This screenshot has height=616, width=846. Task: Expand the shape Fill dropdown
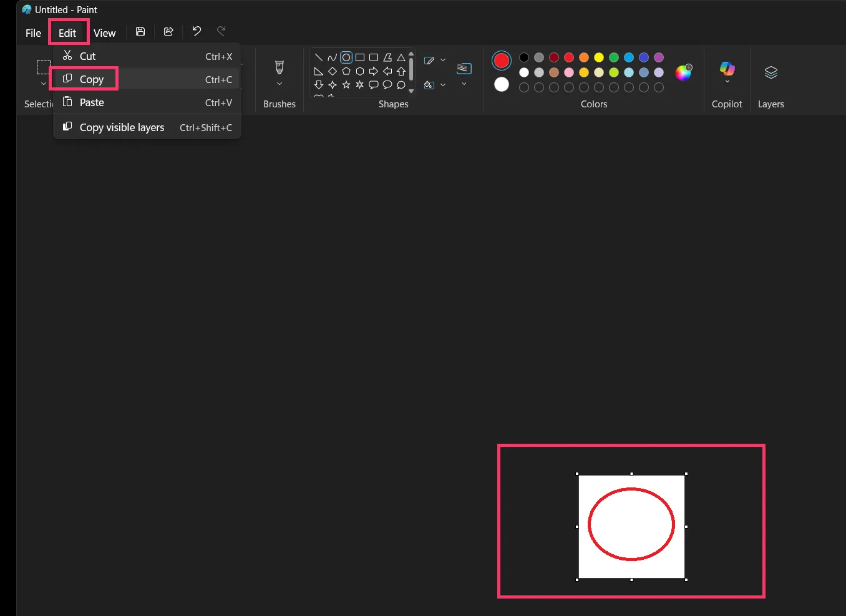tap(443, 85)
